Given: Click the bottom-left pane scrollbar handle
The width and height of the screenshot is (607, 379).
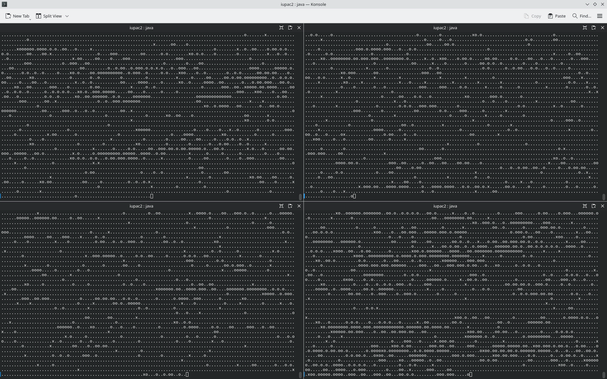Looking at the screenshot, I should tap(300, 375).
